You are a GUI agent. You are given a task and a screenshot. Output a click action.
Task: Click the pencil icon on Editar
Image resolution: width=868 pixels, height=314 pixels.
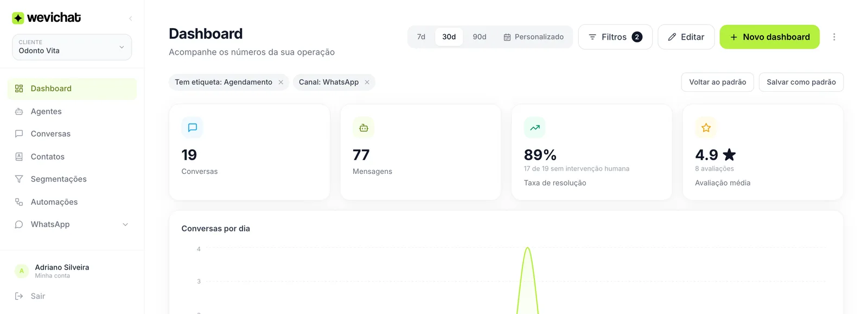pyautogui.click(x=672, y=37)
